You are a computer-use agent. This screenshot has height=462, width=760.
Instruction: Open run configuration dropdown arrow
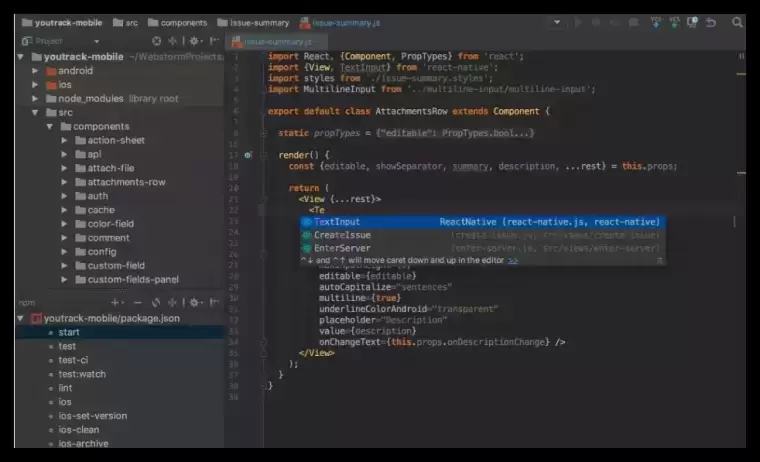[557, 22]
